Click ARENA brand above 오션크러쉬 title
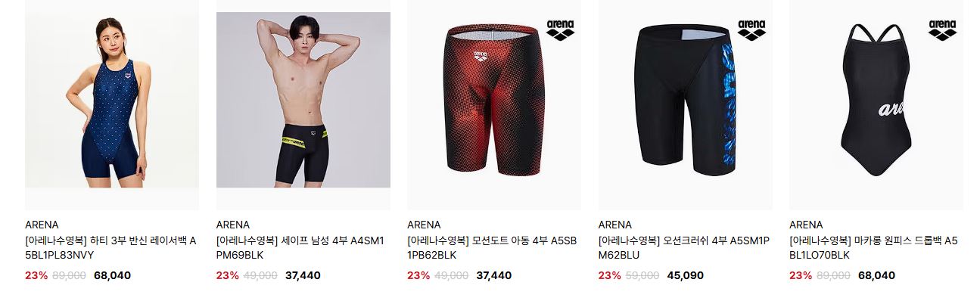The image size is (980, 304). click(x=615, y=225)
